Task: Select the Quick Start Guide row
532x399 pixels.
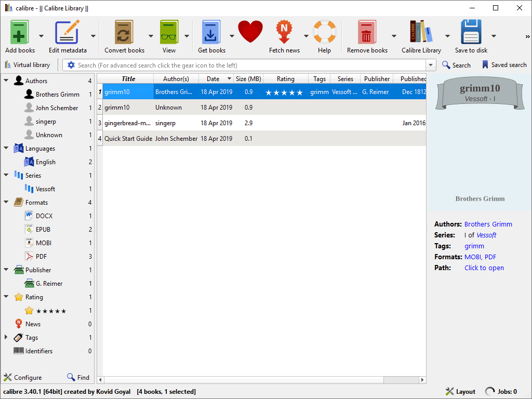Action: pyautogui.click(x=261, y=138)
